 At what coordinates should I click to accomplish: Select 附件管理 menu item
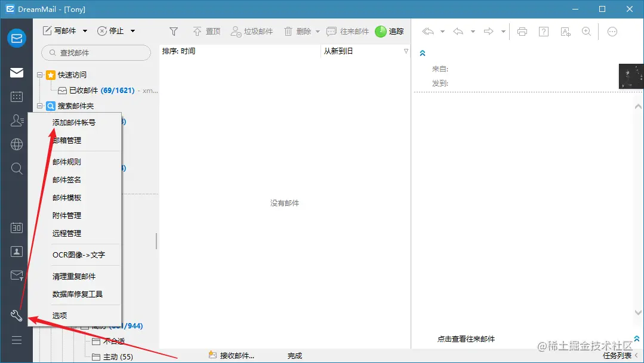pos(74,215)
